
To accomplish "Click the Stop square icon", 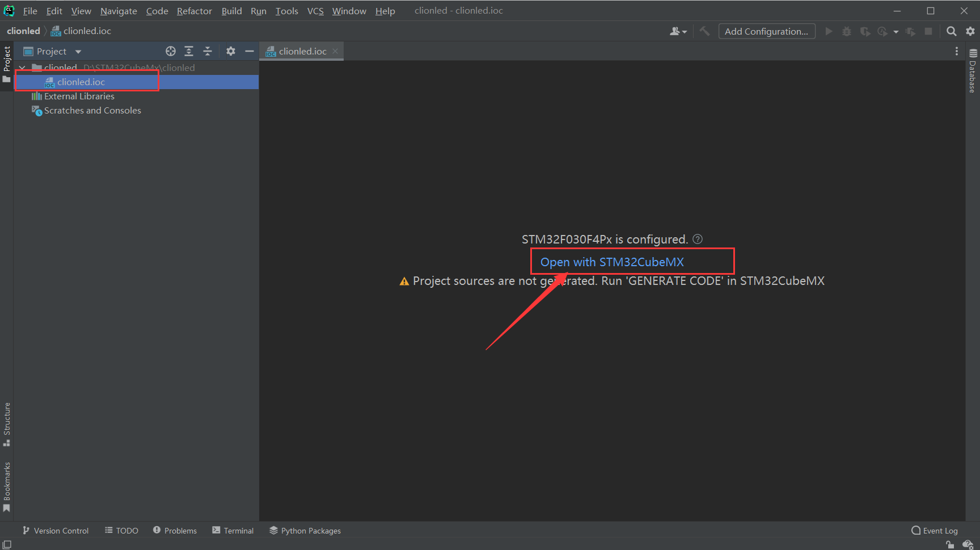I will (x=928, y=31).
